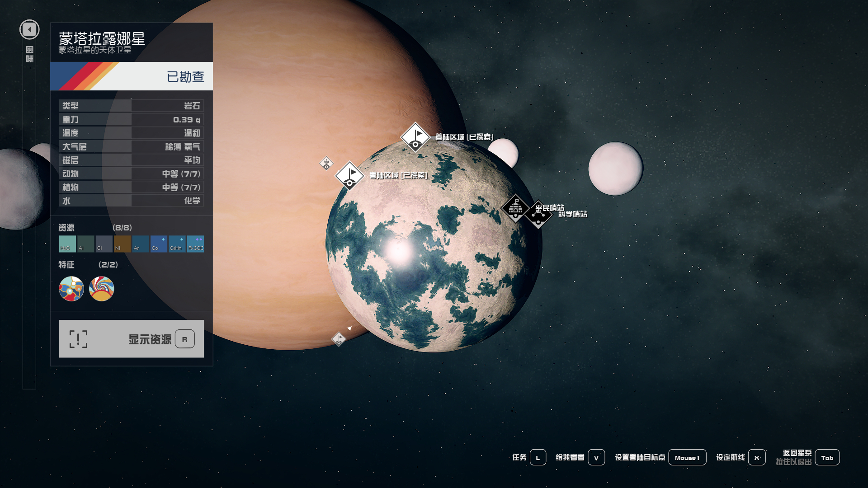Click the 重力 0.39 g row
The width and height of the screenshot is (868, 488).
(132, 119)
